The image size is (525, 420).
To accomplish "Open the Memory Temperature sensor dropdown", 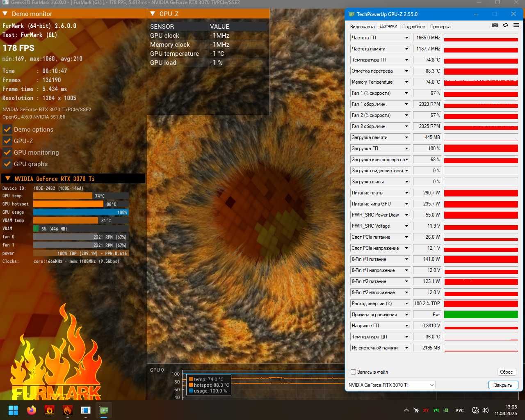I will [x=406, y=82].
